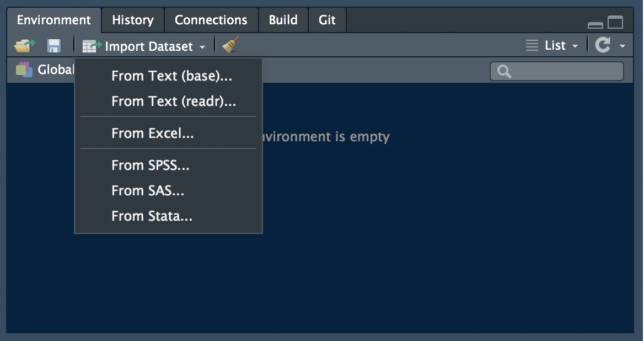Image resolution: width=644 pixels, height=341 pixels.
Task: Click the load workspace folder icon
Action: (25, 46)
